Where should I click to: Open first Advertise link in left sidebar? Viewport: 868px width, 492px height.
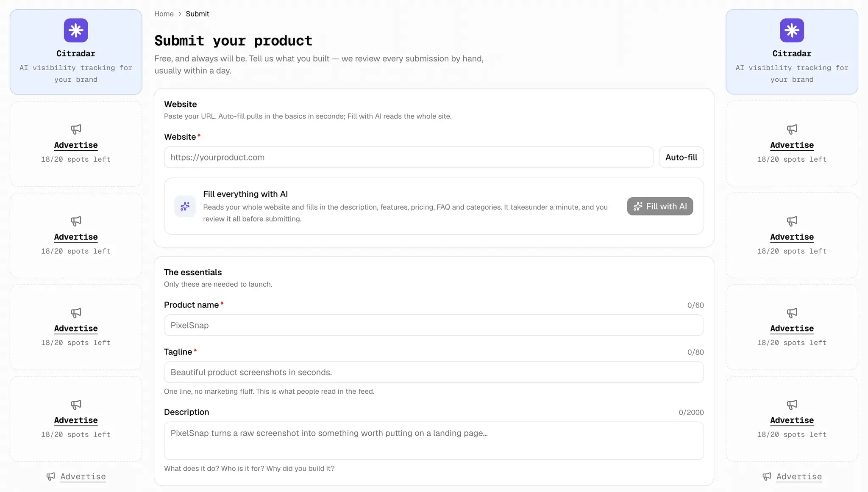[76, 145]
